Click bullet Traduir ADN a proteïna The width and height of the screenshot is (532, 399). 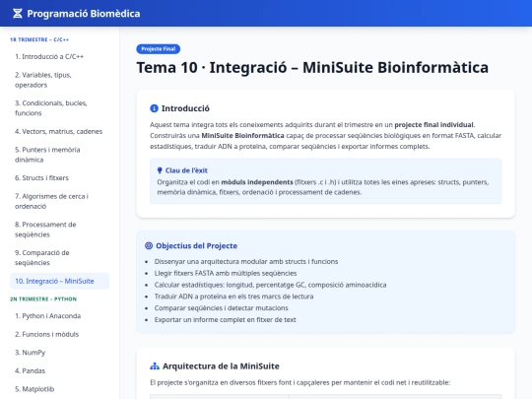(233, 297)
